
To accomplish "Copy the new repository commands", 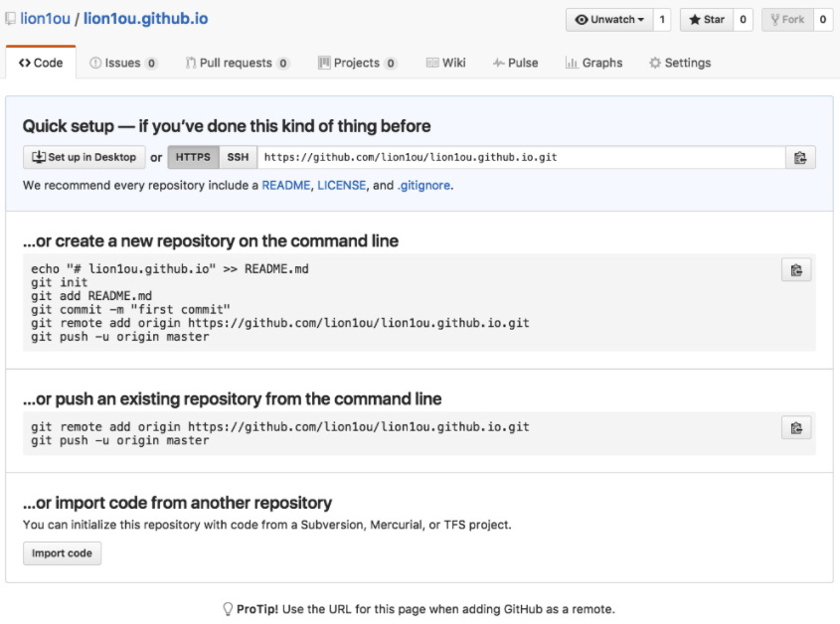I will [x=796, y=269].
